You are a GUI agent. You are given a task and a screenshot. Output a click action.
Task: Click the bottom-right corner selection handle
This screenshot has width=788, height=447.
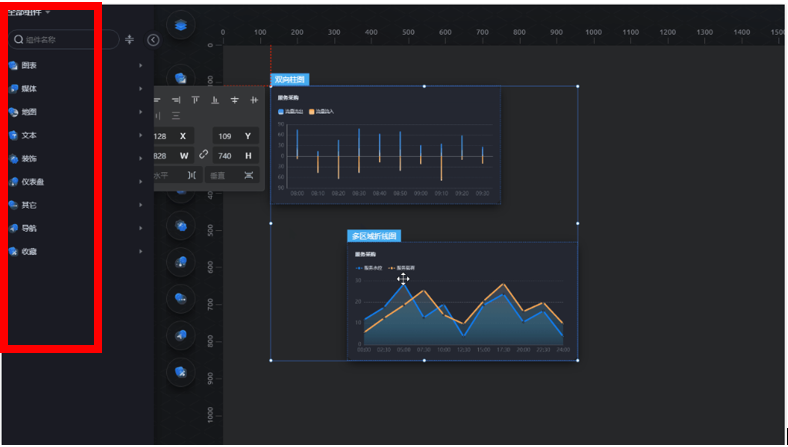tap(577, 360)
